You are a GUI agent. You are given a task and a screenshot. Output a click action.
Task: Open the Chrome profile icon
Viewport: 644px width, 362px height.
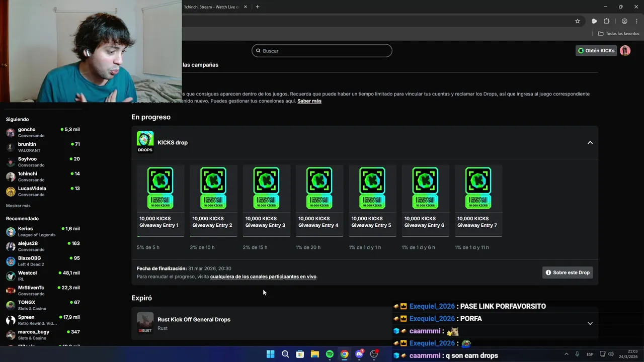[x=624, y=21]
